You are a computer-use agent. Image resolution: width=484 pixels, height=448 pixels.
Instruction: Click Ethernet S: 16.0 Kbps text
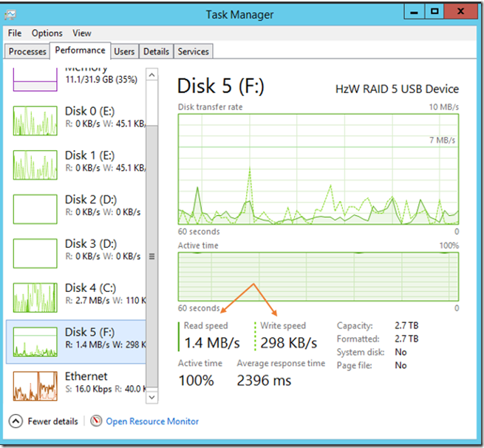pos(89,389)
